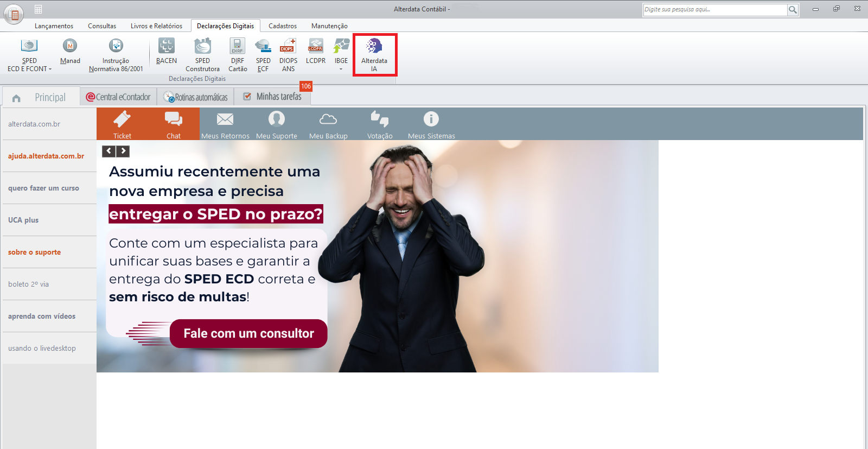The image size is (868, 449).
Task: Open usando o livedesktop link
Action: click(x=42, y=349)
